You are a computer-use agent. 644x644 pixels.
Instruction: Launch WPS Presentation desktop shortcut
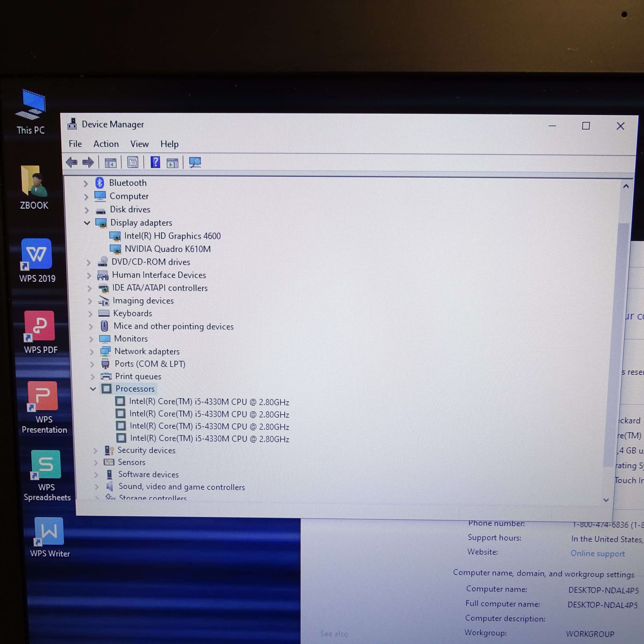click(x=44, y=407)
